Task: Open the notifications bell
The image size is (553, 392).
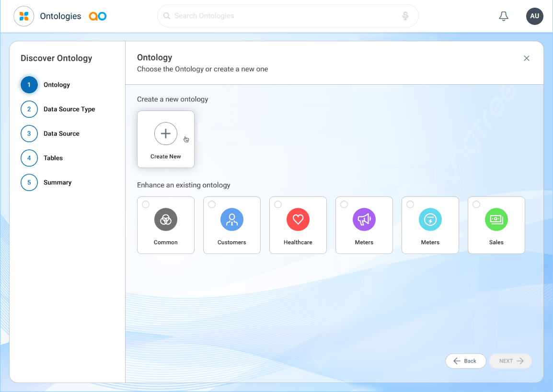Action: click(503, 16)
